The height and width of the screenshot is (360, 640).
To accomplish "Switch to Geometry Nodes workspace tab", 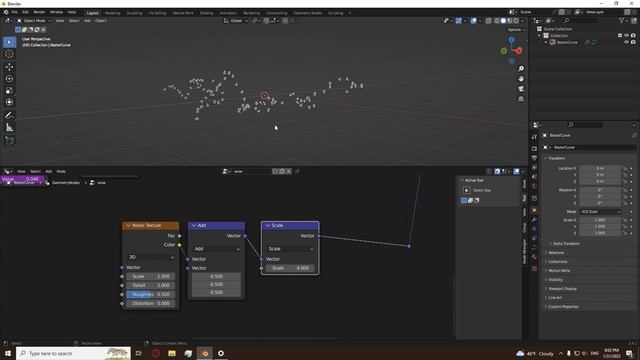I will click(307, 13).
